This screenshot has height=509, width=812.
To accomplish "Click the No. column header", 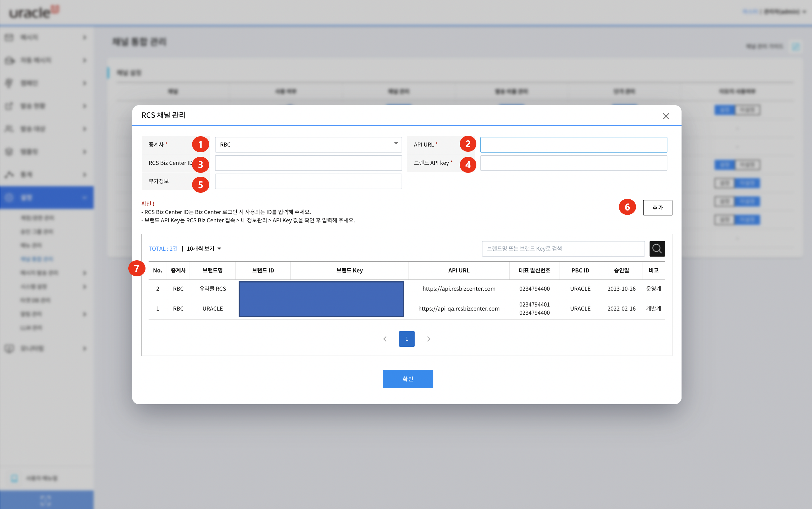I will point(158,271).
